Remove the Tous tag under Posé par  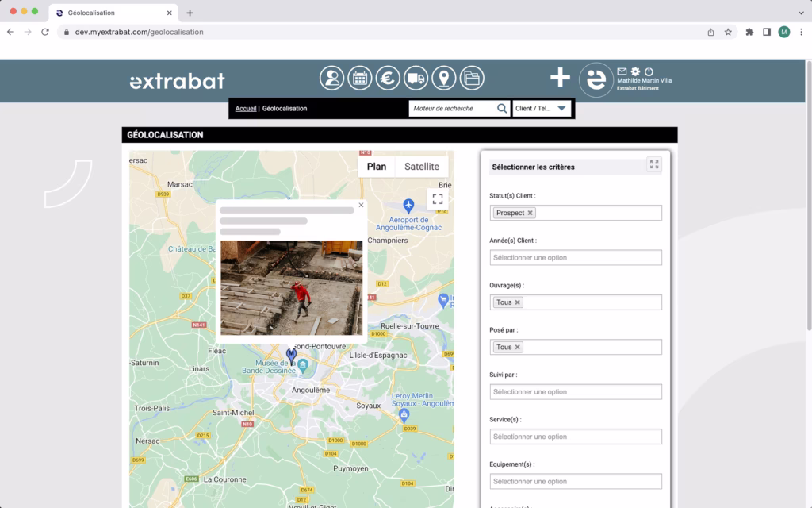coord(517,348)
